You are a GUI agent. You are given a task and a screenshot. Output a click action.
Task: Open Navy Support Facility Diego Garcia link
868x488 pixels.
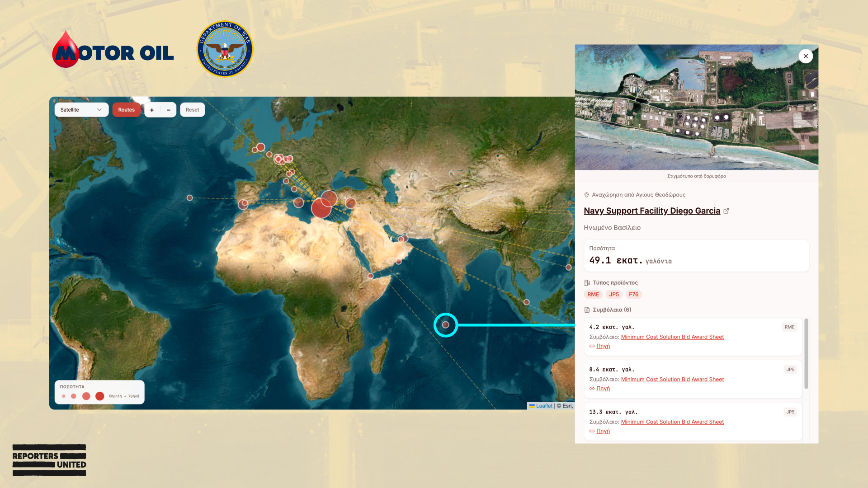click(x=651, y=211)
